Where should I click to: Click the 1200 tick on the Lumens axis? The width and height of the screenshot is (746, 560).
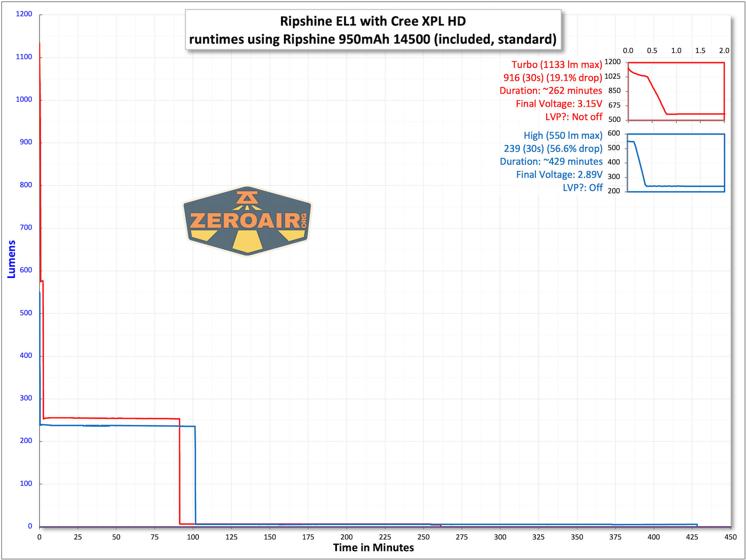[x=24, y=14]
